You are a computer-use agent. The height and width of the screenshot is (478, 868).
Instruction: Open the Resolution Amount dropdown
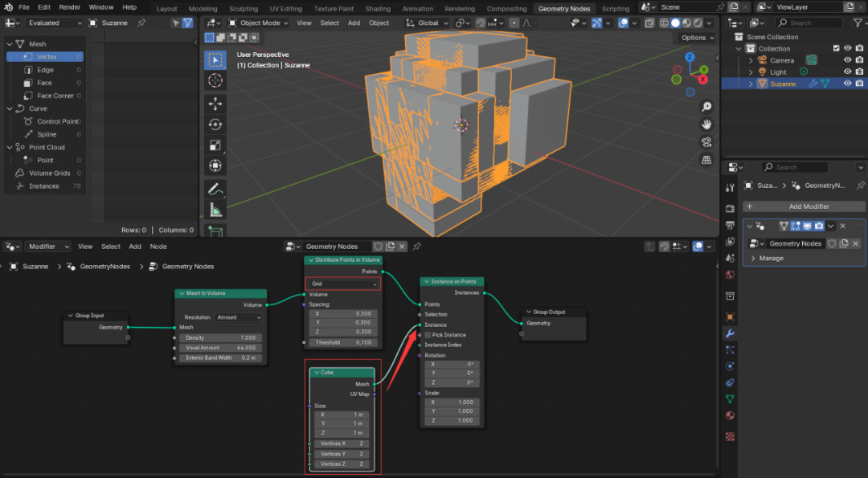(239, 317)
